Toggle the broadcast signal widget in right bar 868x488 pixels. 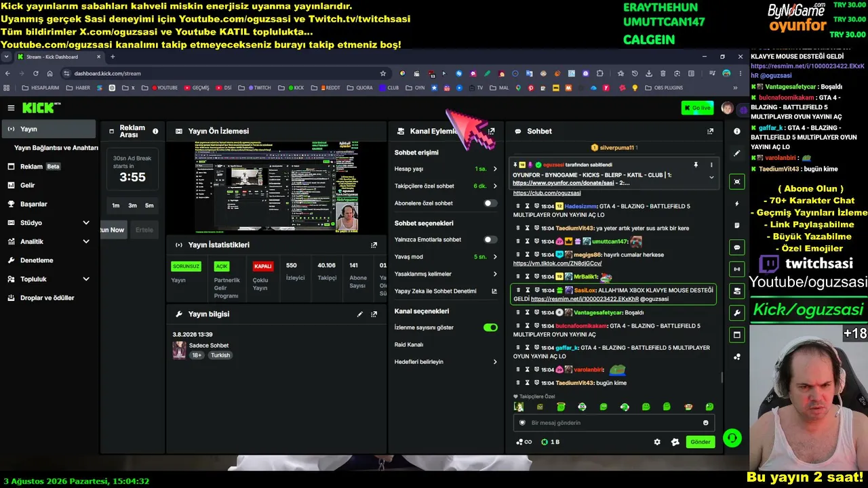pyautogui.click(x=737, y=269)
